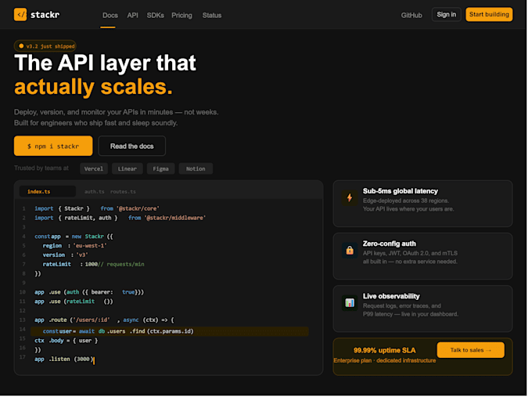This screenshot has width=532, height=401.
Task: Click the ctx.body = { user } line
Action: [66, 340]
